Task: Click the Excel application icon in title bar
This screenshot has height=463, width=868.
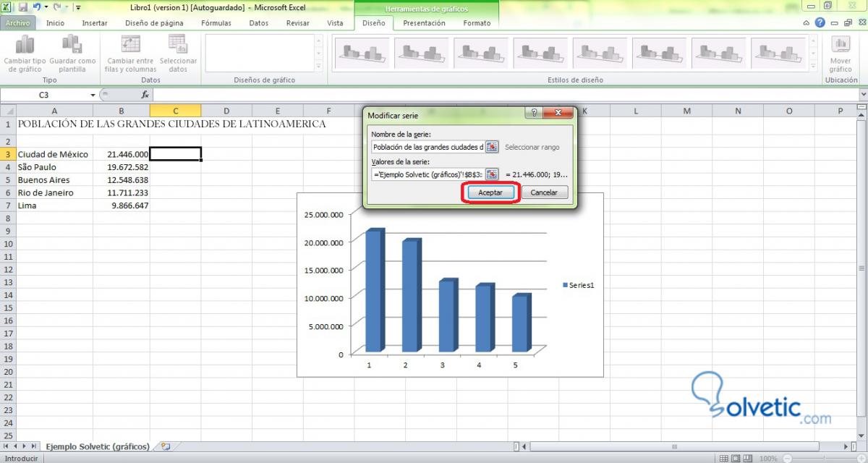Action: pyautogui.click(x=7, y=7)
